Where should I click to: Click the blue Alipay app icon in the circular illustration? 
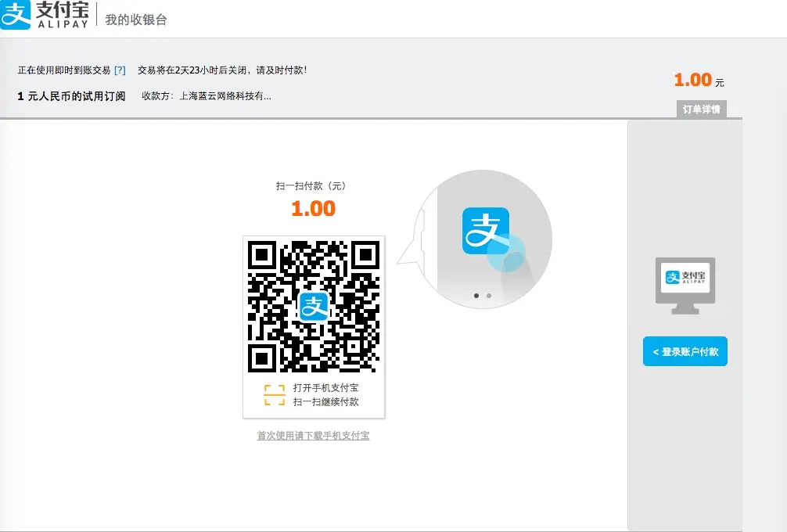[x=485, y=231]
